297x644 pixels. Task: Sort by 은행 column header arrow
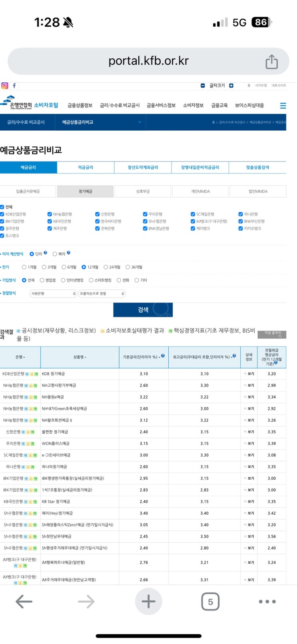point(24,357)
